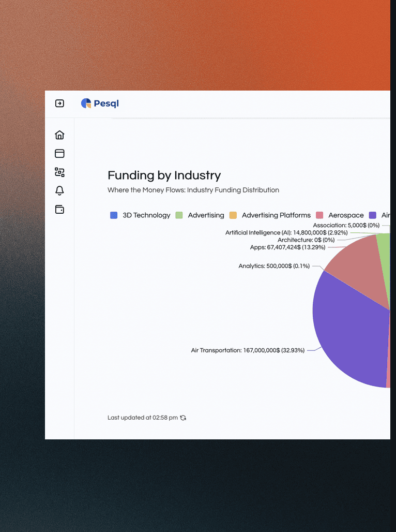Click the Pesql brand name text
This screenshot has height=532, width=396.
point(106,104)
